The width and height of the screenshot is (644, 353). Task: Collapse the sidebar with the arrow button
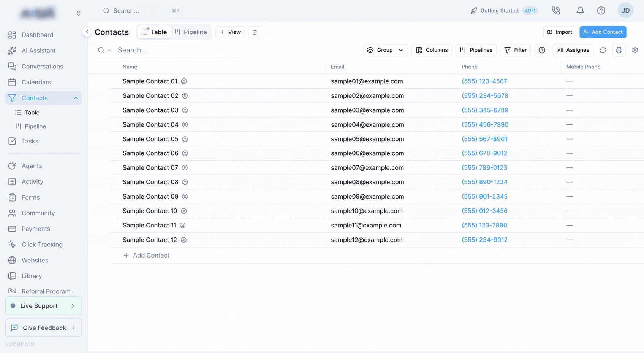click(x=87, y=32)
